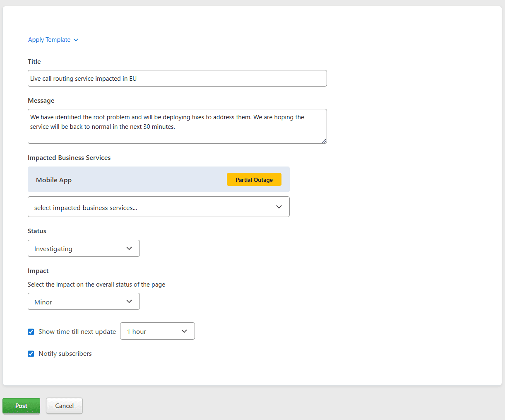505x420 pixels.
Task: Open the next update time dropdown
Action: coord(157,331)
